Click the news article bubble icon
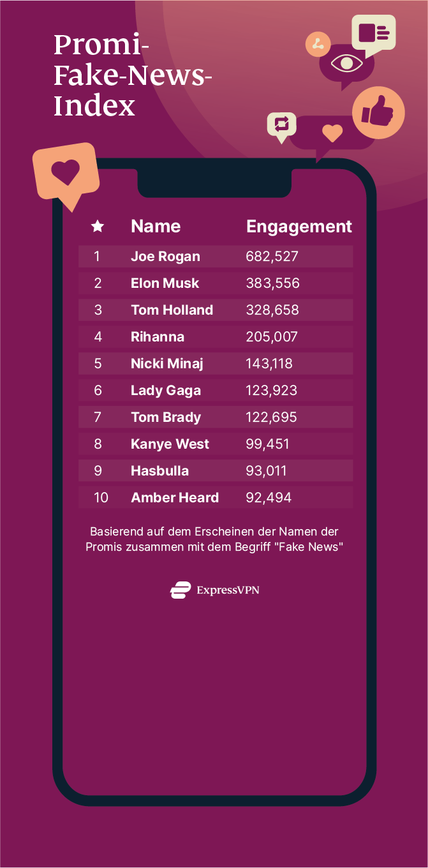The width and height of the screenshot is (428, 868). click(x=374, y=32)
